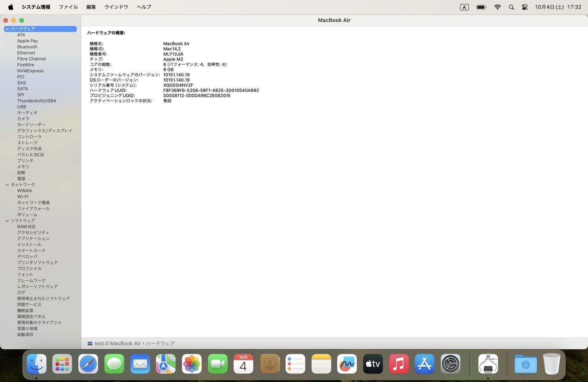Image resolution: width=588 pixels, height=382 pixels.
Task: Open System Information icon in Dock
Action: point(488,364)
